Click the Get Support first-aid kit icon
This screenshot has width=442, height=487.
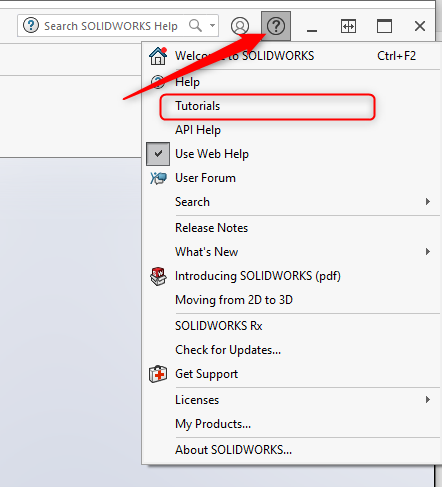point(158,374)
